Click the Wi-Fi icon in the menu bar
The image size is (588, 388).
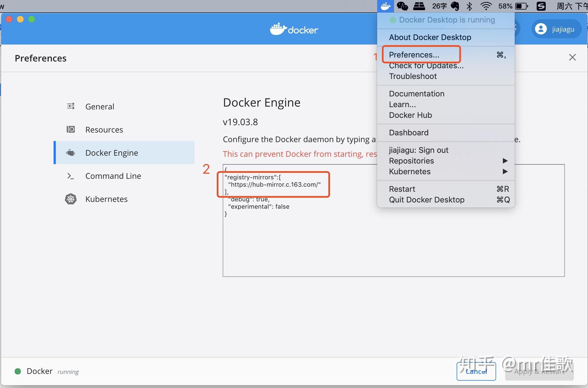(486, 6)
